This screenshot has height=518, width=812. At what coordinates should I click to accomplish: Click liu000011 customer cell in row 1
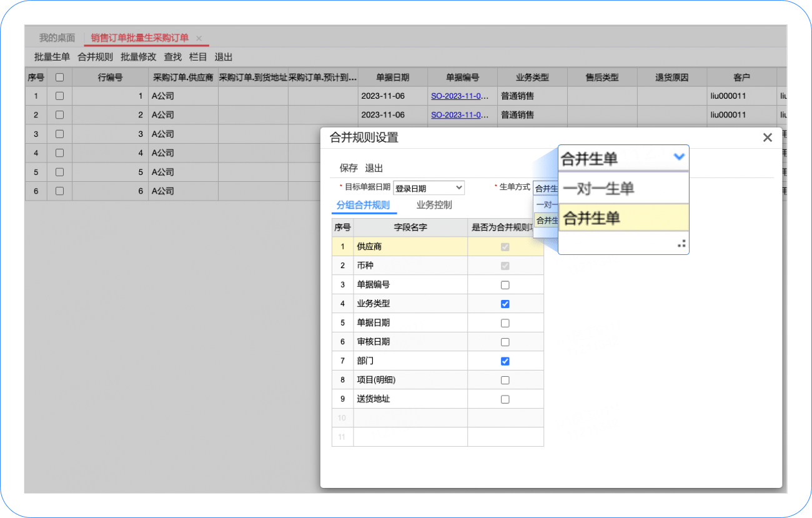[x=742, y=96]
